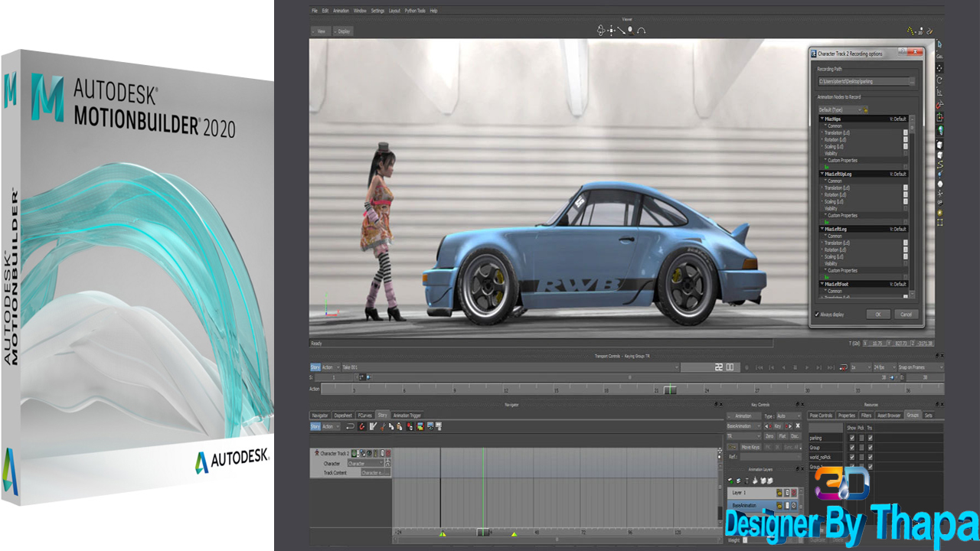The image size is (980, 551).
Task: Open the View dropdown in the viewer
Action: coord(320,31)
